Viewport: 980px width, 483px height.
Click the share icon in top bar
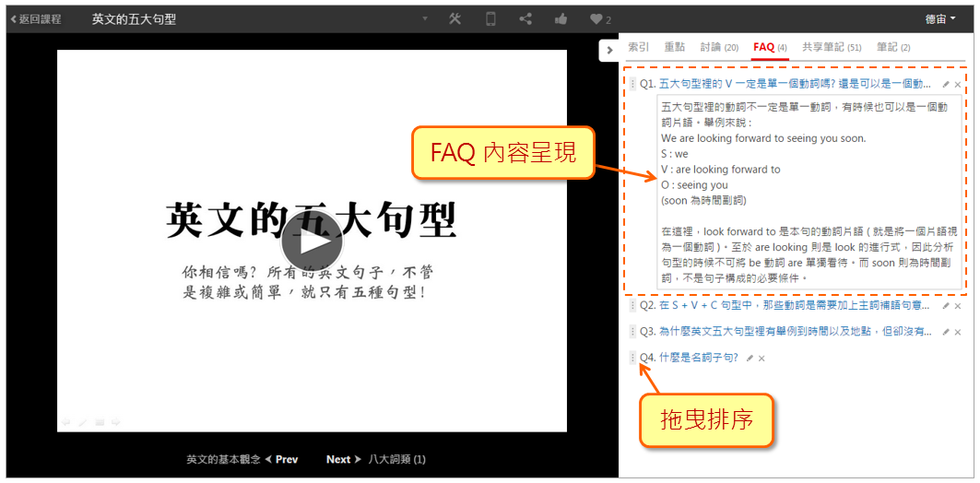tap(525, 18)
